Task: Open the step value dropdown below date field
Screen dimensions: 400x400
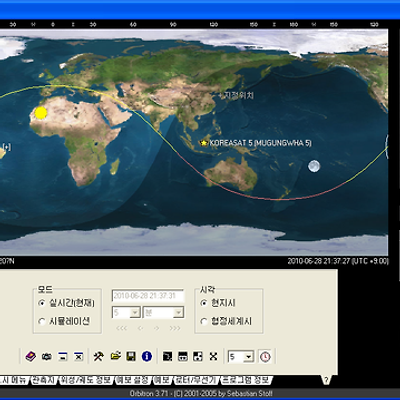Action: [x=126, y=313]
